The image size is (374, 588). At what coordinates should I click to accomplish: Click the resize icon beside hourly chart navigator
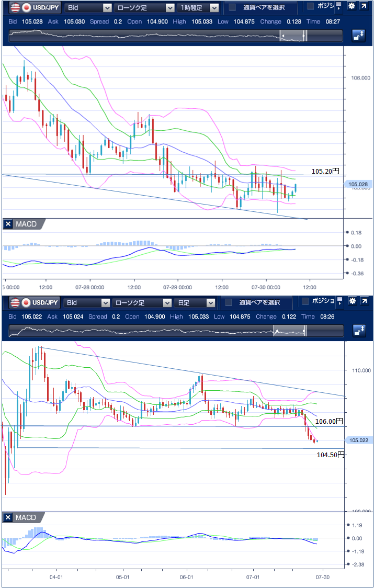(x=358, y=36)
